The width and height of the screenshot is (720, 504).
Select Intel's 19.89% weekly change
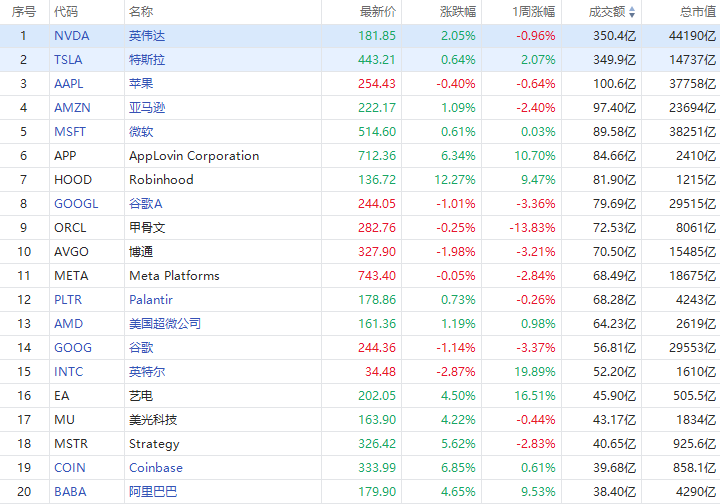point(535,372)
